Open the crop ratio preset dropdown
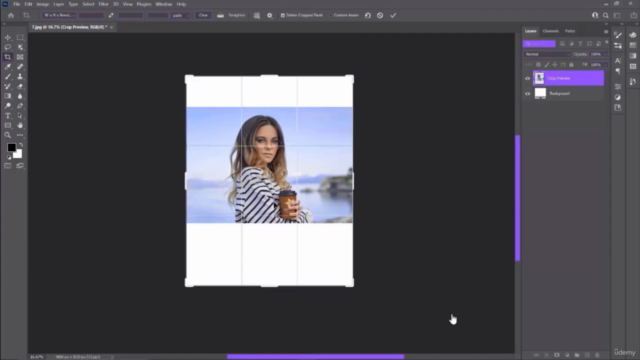Image resolution: width=640 pixels, height=360 pixels. point(60,16)
